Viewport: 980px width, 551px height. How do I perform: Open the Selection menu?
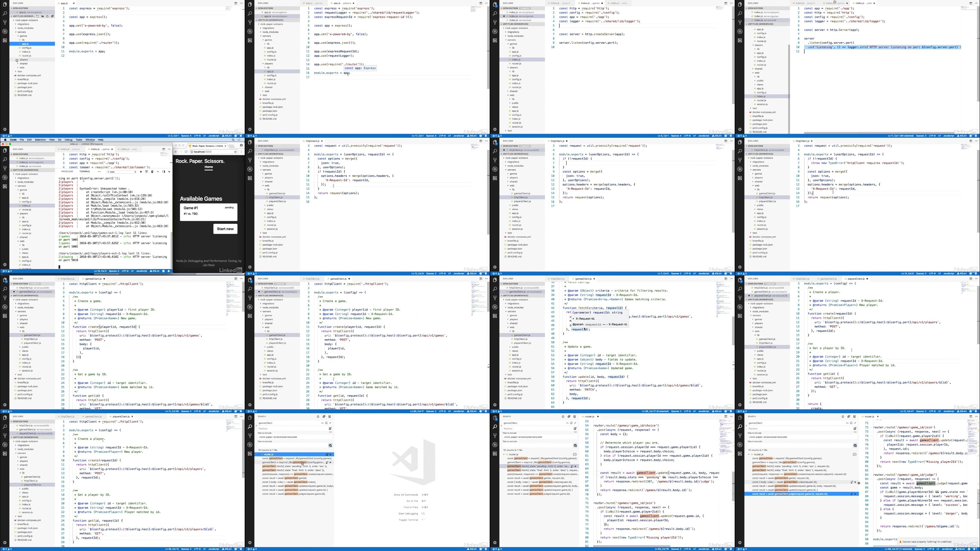tap(40, 140)
